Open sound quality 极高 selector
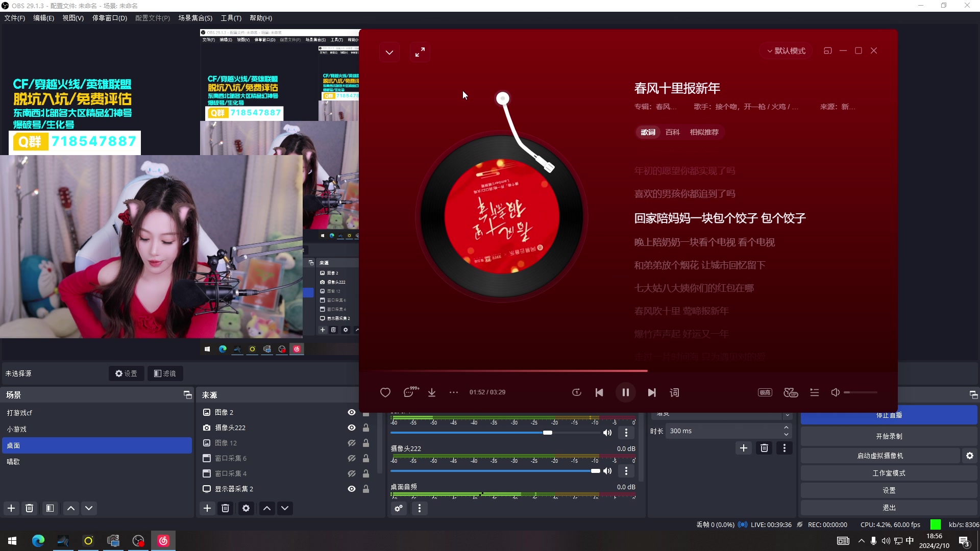This screenshot has width=980, height=551. point(765,392)
